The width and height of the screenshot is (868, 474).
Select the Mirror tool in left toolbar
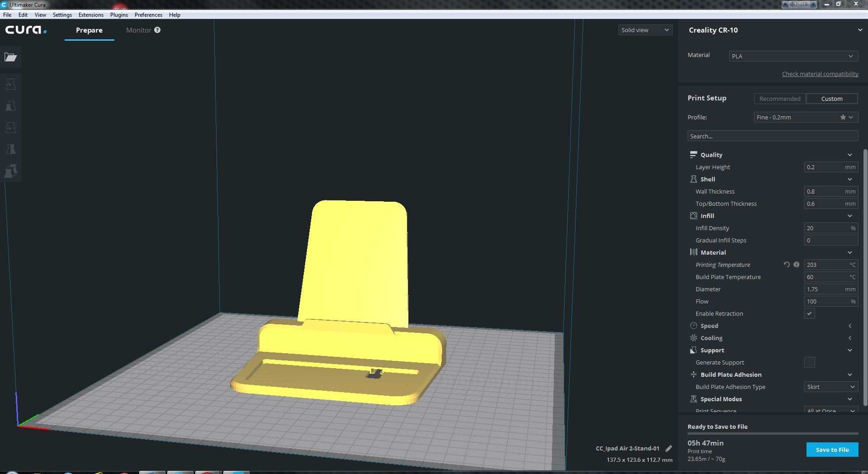[11, 149]
